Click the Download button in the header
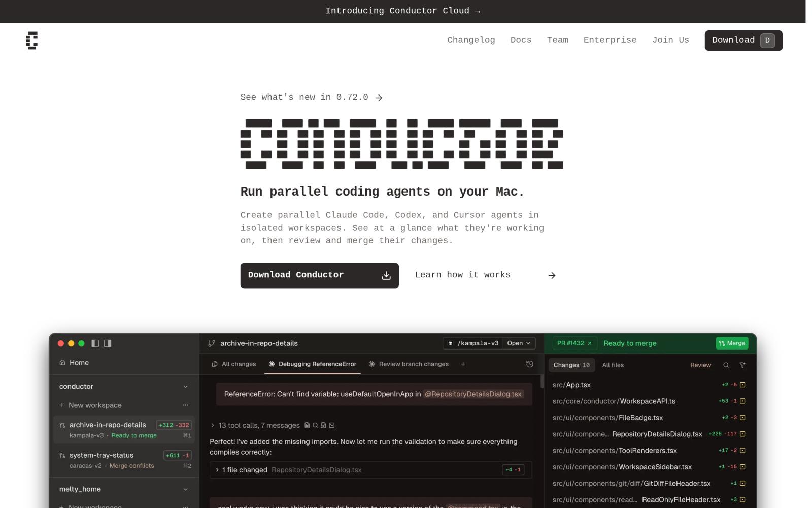 pos(743,41)
